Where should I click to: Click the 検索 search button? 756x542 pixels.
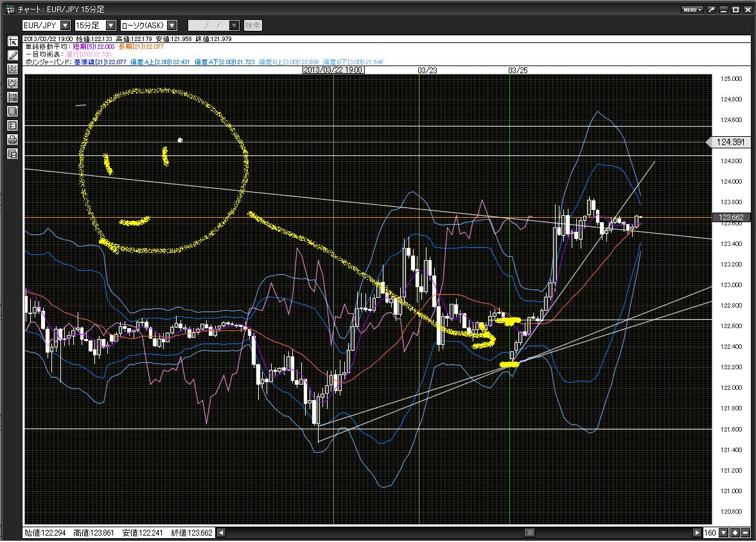pos(253,26)
